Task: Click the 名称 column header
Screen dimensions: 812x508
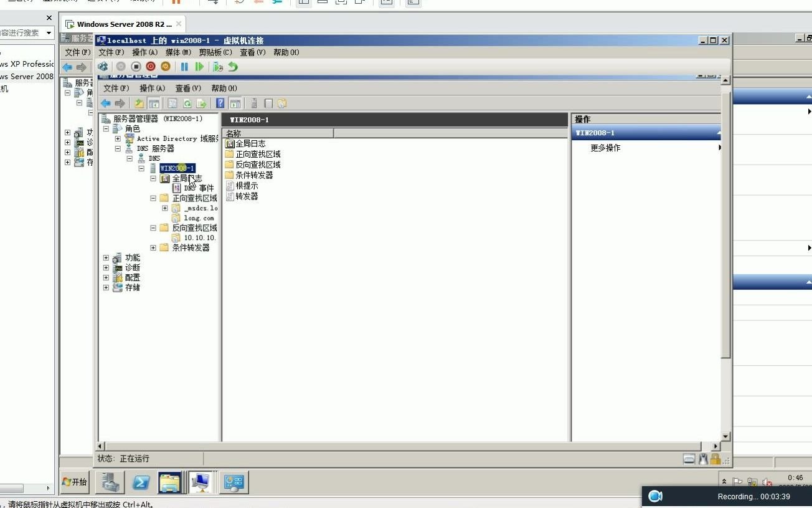Action: (278, 133)
